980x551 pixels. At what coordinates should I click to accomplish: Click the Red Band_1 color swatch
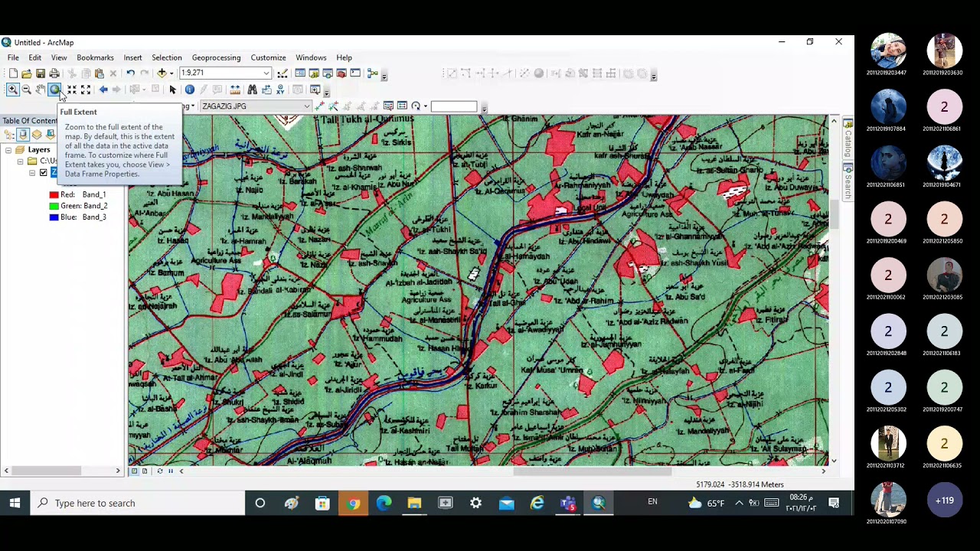54,194
